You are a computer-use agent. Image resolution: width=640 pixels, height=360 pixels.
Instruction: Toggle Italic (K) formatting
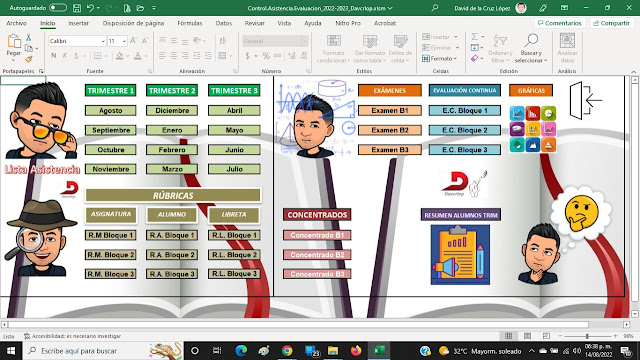coord(64,56)
